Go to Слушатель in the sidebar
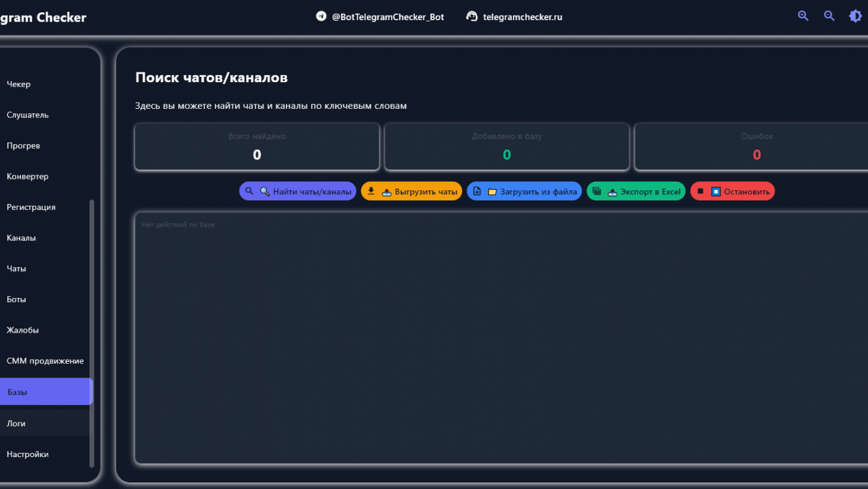 (27, 115)
